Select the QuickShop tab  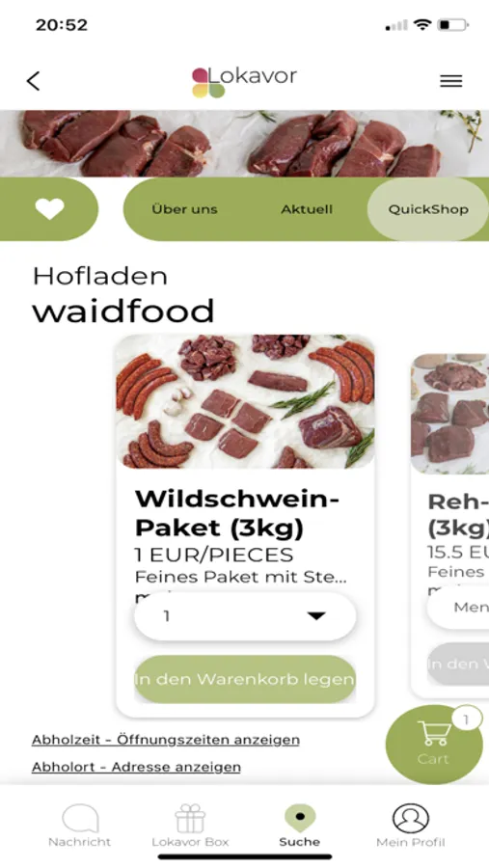coord(428,209)
